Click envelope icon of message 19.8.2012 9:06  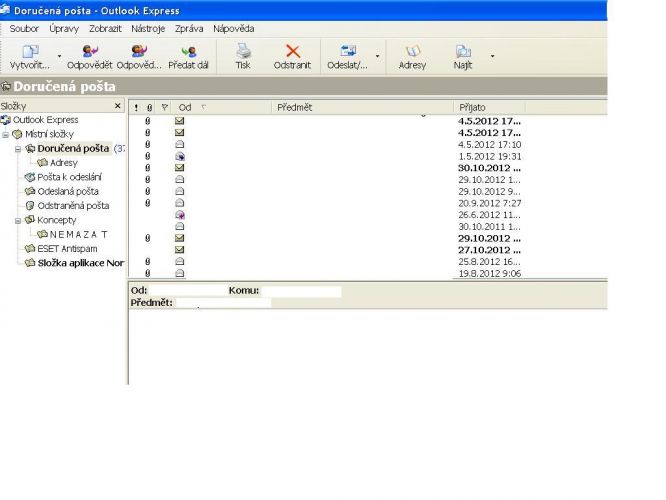(180, 273)
